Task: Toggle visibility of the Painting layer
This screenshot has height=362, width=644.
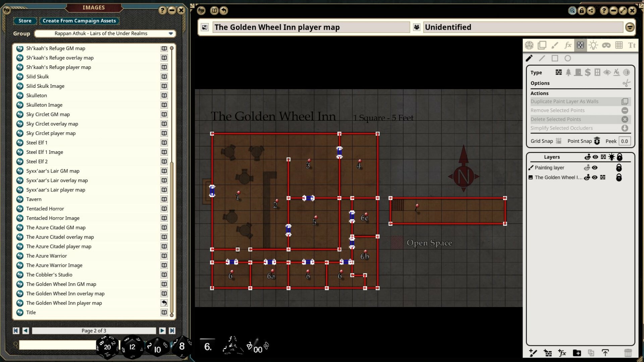Action: (595, 168)
